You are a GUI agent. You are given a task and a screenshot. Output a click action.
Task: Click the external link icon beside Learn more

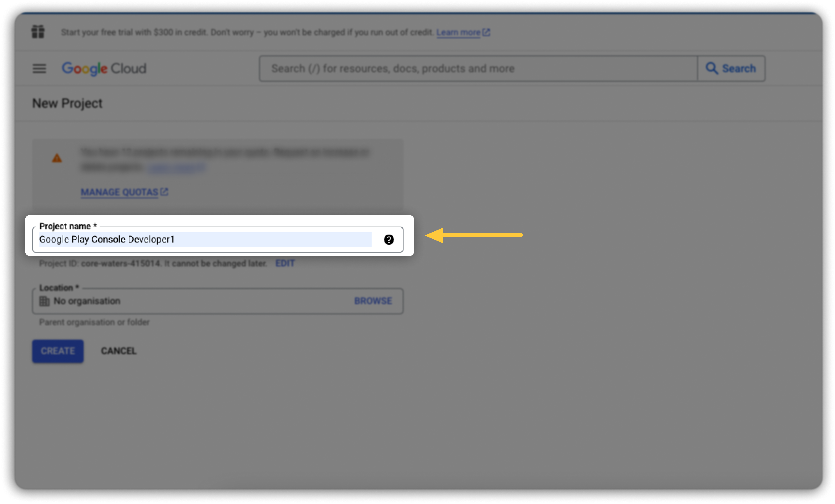point(486,32)
